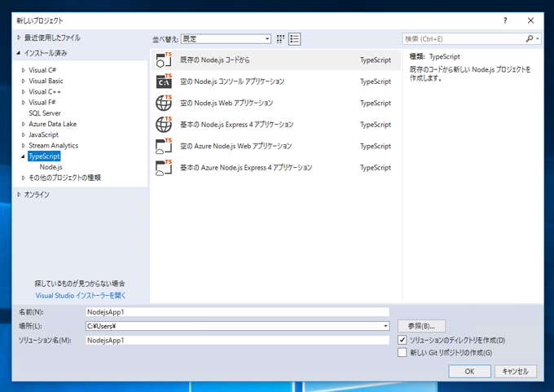Image resolution: width=554 pixels, height=392 pixels.
Task: Click the solution name input field
Action: [x=237, y=340]
